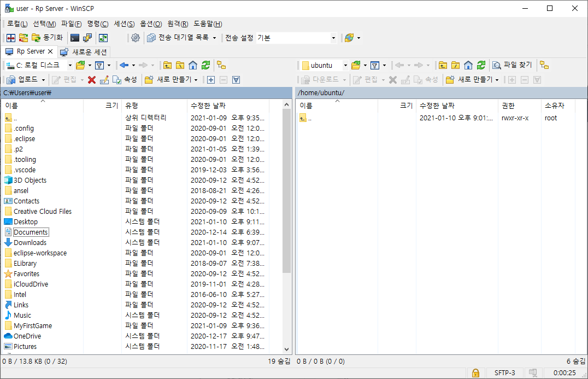Open the 원격 menu
The width and height of the screenshot is (588, 379).
point(178,24)
